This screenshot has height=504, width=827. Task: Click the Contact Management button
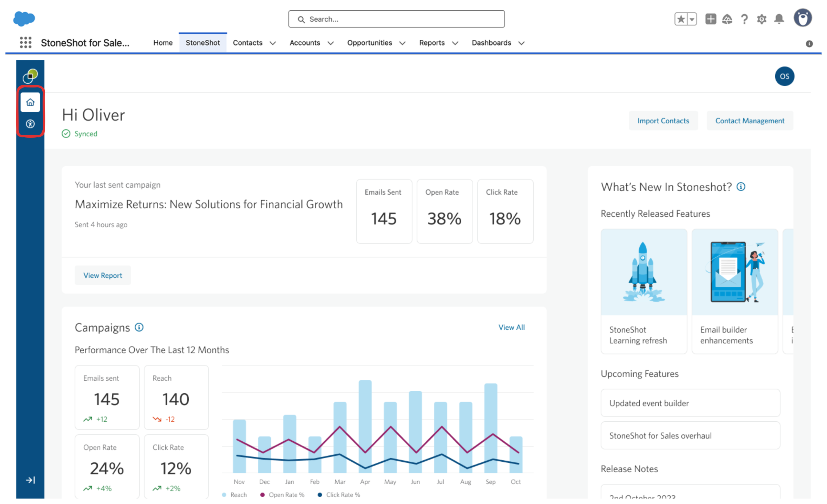(x=750, y=120)
